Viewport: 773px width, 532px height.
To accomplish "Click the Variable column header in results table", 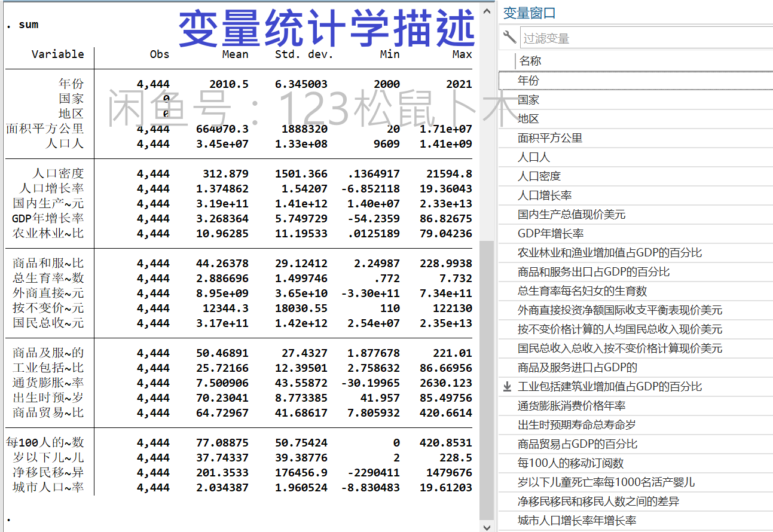I will point(58,54).
